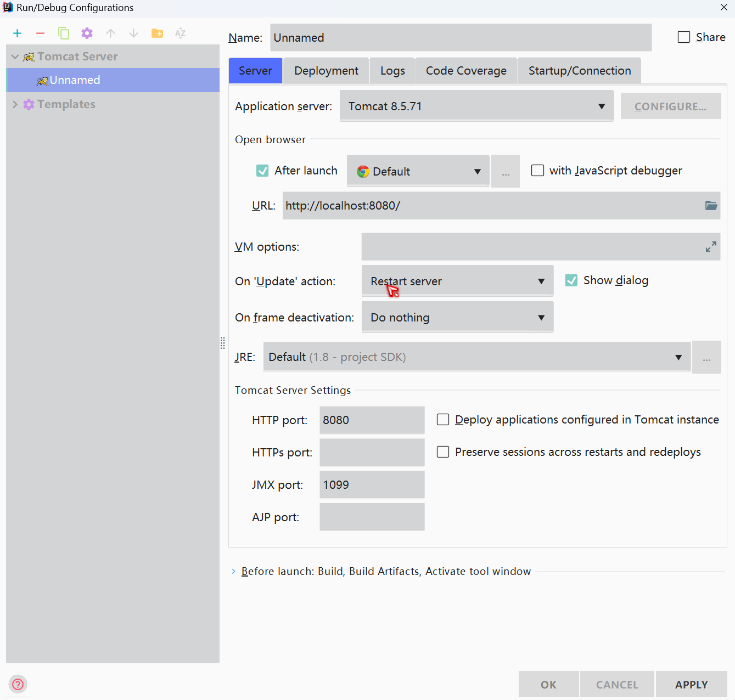Collapse the Tomcat Server tree node
Image resolution: width=735 pixels, height=700 pixels.
pos(15,57)
